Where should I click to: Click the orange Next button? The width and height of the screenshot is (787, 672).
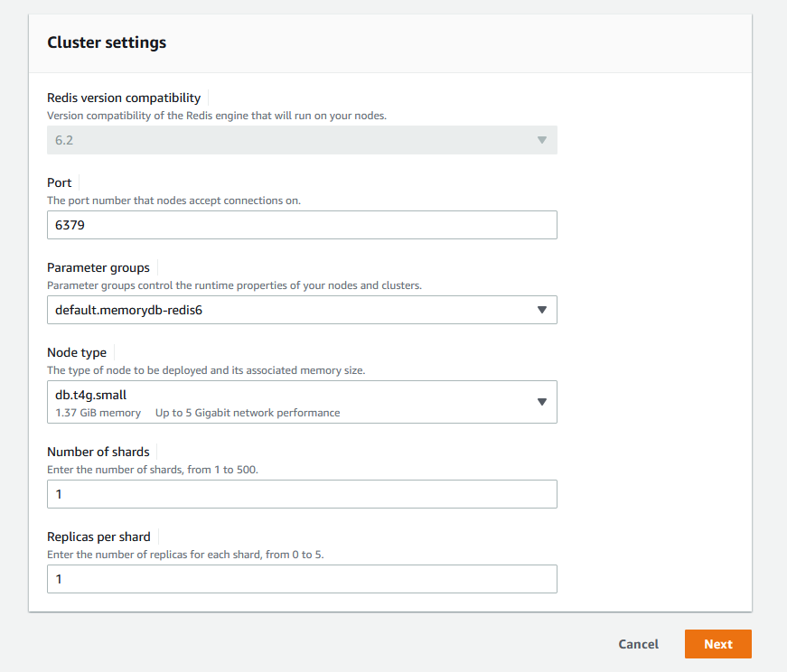pos(717,644)
